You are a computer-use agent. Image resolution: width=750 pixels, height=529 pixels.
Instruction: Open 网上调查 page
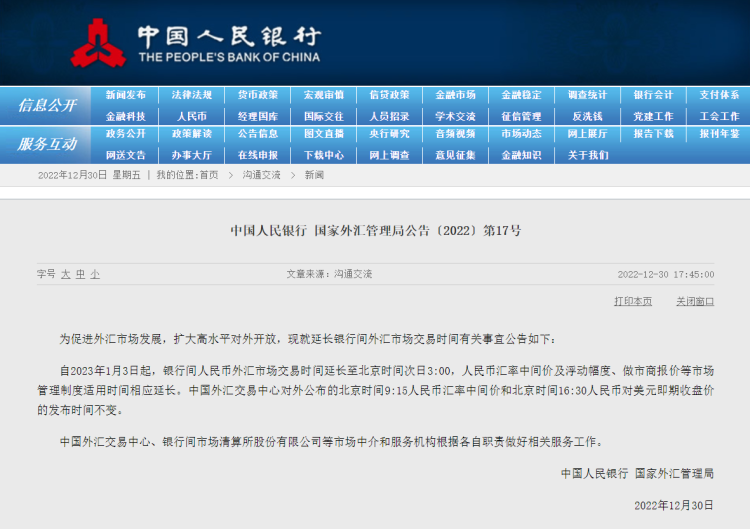coord(389,155)
